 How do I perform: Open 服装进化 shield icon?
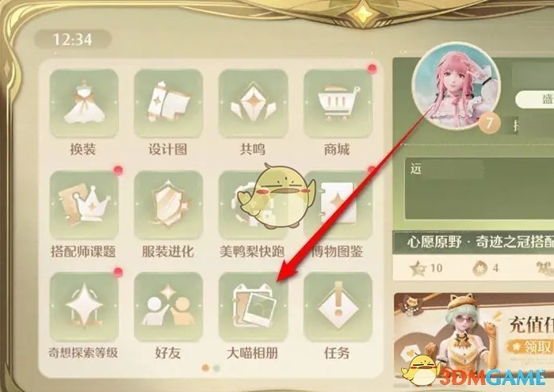tap(168, 205)
